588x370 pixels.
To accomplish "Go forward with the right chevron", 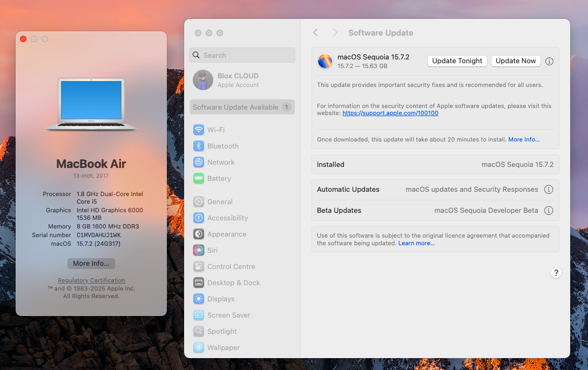I will click(x=335, y=32).
